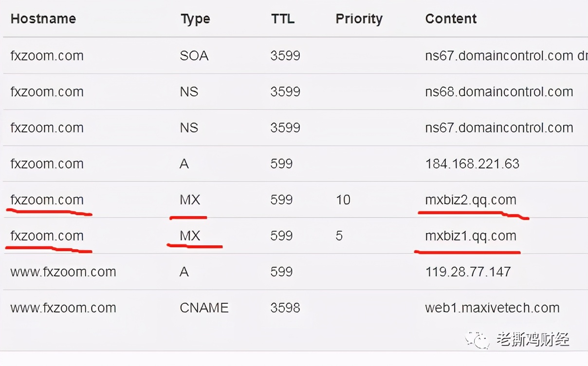Select the SOA record type cell
The image size is (588, 366).
[x=194, y=56]
